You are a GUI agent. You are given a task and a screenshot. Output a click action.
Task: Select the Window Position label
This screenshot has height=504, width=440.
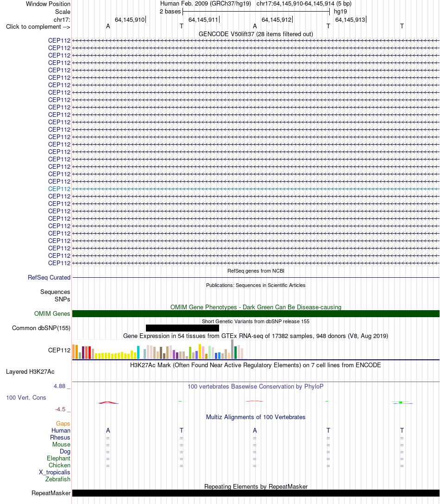(x=48, y=4)
